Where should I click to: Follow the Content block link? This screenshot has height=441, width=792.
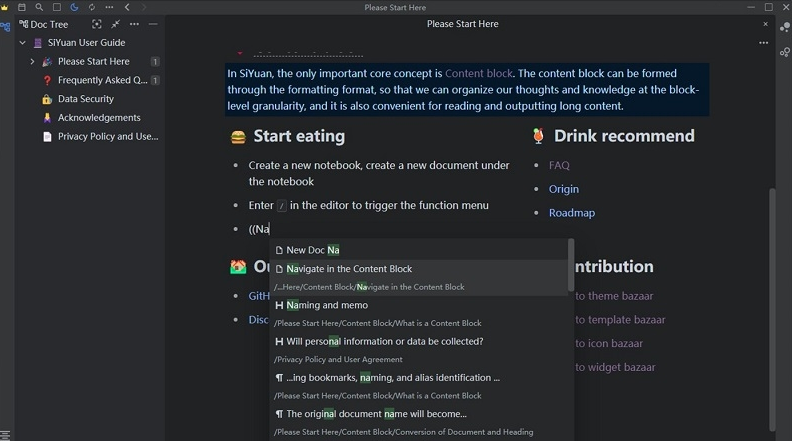[479, 74]
